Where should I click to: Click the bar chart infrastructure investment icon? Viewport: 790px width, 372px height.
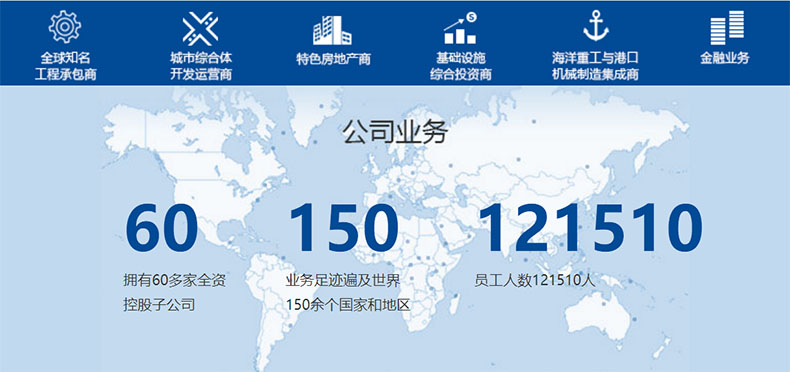pos(460,28)
